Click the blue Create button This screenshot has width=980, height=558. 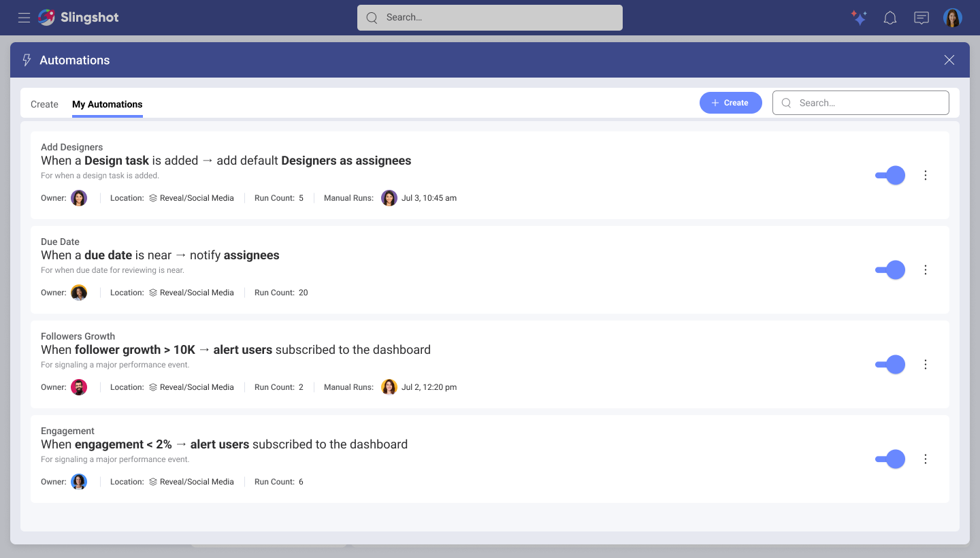click(731, 103)
